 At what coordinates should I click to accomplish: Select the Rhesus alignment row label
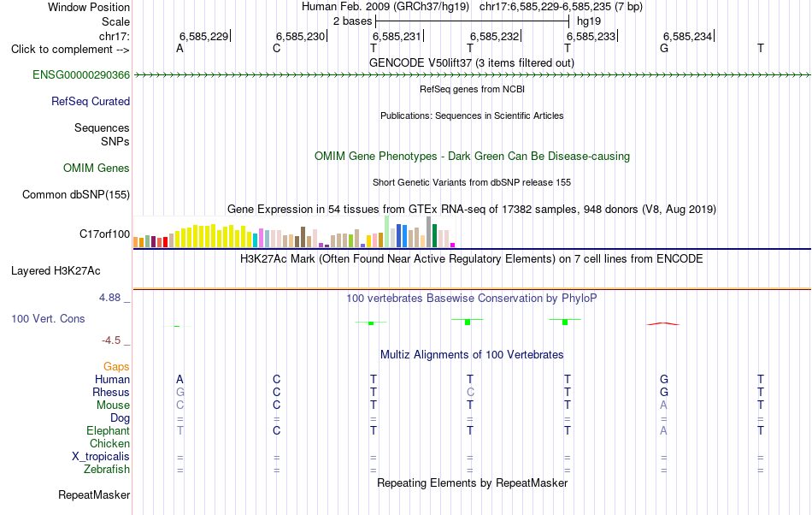click(111, 392)
